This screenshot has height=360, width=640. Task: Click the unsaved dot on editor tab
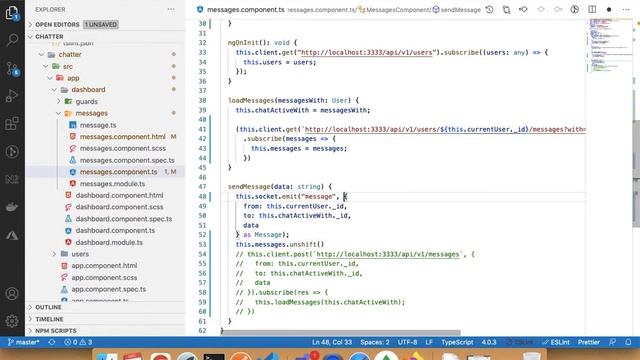click(x=609, y=9)
